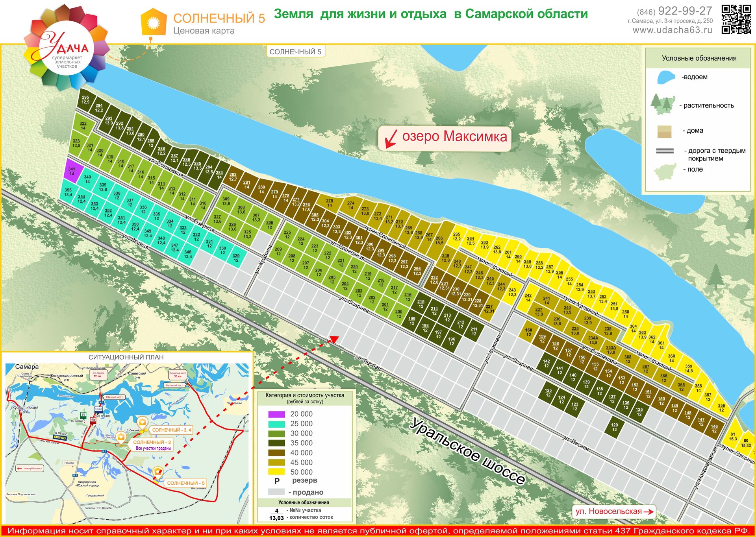Click the QR code
Screen dimensions: 756x537
coord(736,19)
